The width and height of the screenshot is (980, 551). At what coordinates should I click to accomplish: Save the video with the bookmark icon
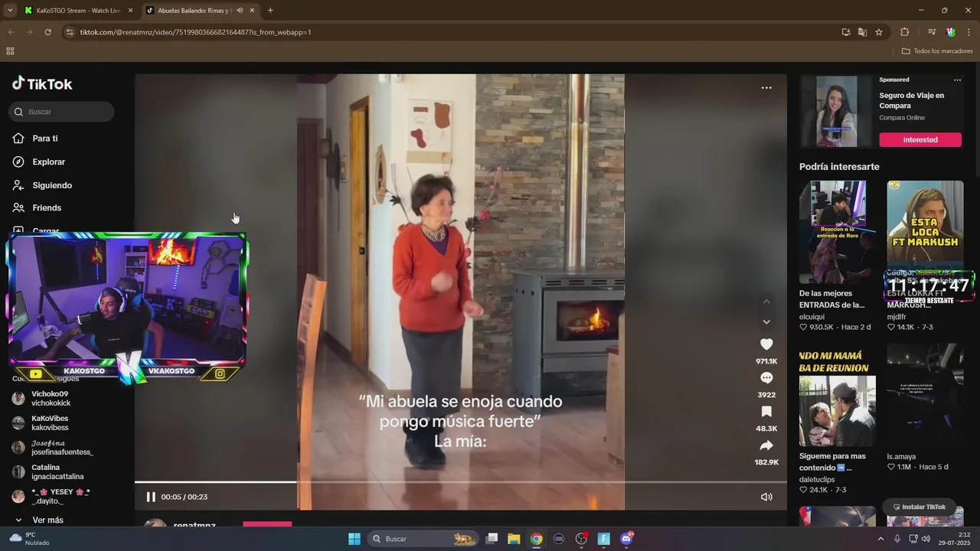[766, 412]
